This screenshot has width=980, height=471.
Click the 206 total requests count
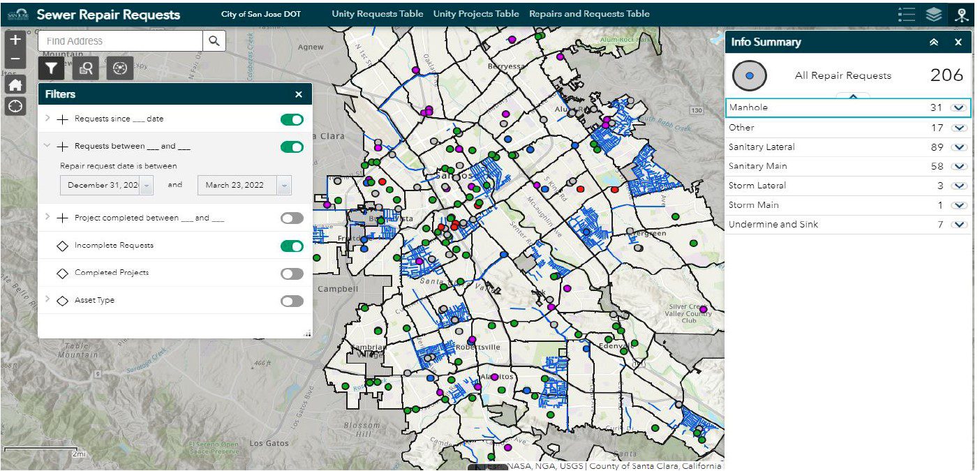(x=946, y=75)
